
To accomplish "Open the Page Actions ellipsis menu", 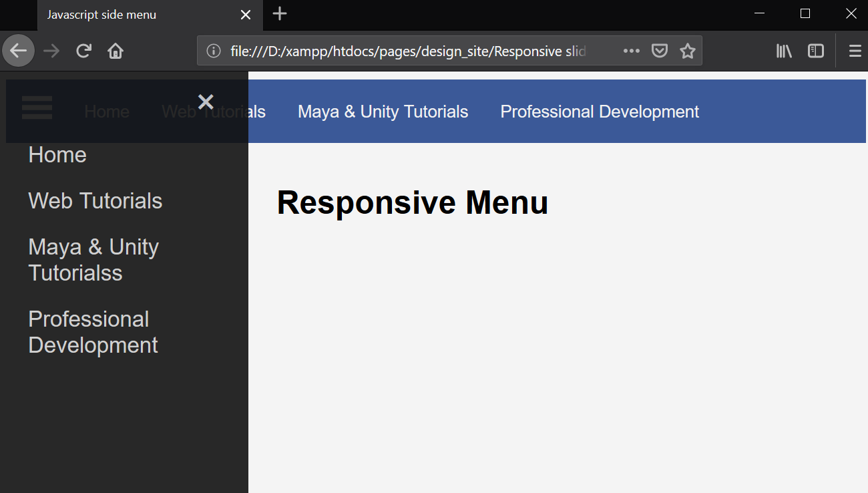I will pyautogui.click(x=631, y=50).
